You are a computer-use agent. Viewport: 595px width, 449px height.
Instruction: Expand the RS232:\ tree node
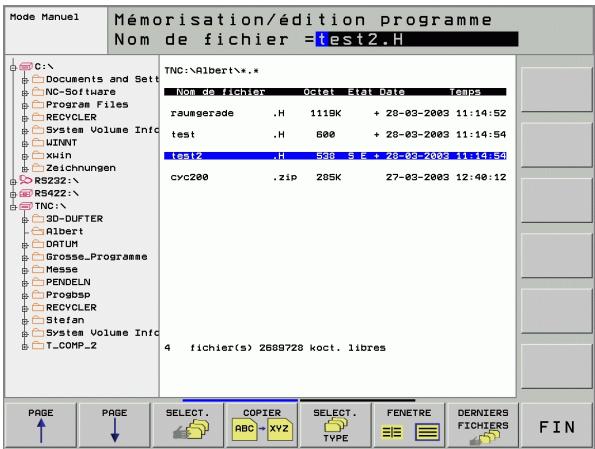(x=13, y=182)
